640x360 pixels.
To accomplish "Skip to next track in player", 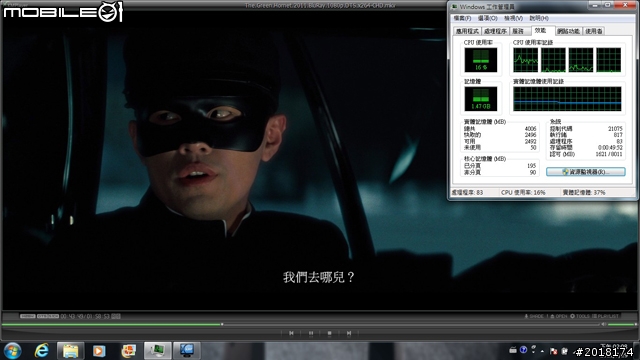I will 349,333.
